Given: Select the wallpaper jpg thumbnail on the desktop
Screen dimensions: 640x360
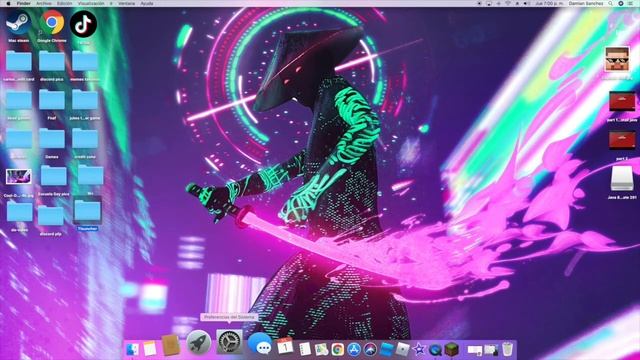Looking at the screenshot, I should pos(18,177).
